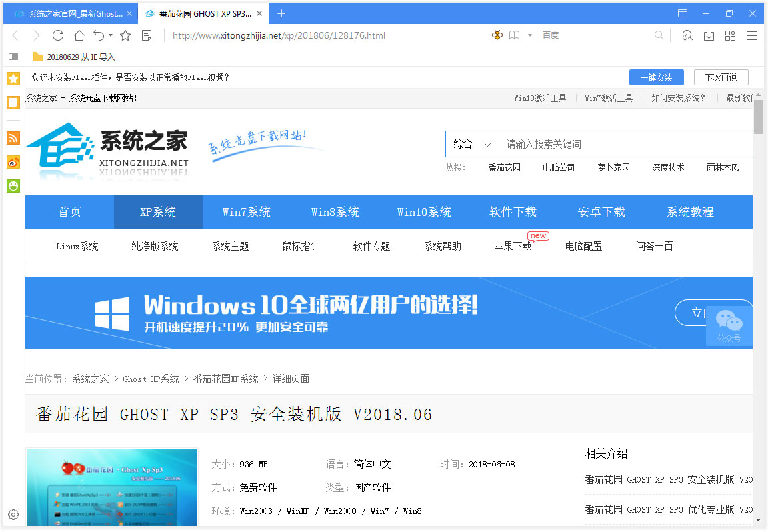Go to the browser home page icon

tap(79, 35)
